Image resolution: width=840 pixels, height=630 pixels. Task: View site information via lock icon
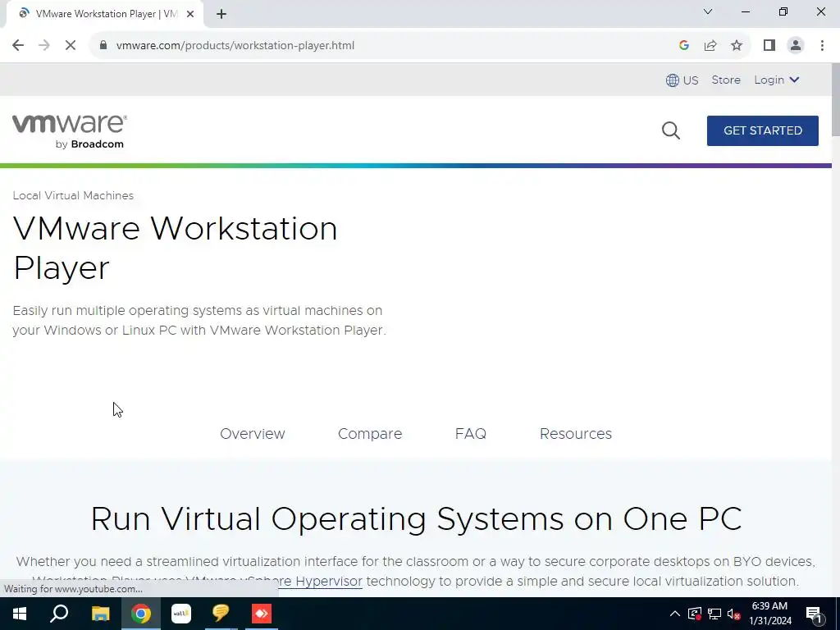coord(103,46)
